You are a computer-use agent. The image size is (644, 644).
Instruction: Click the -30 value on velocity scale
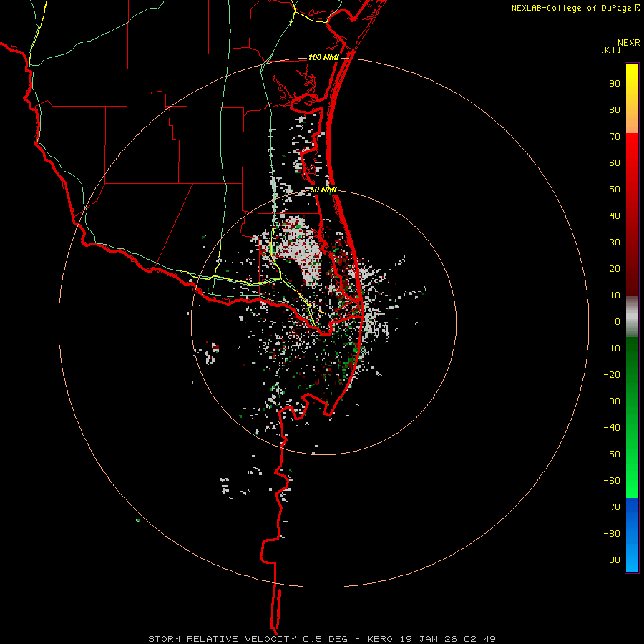pyautogui.click(x=612, y=401)
